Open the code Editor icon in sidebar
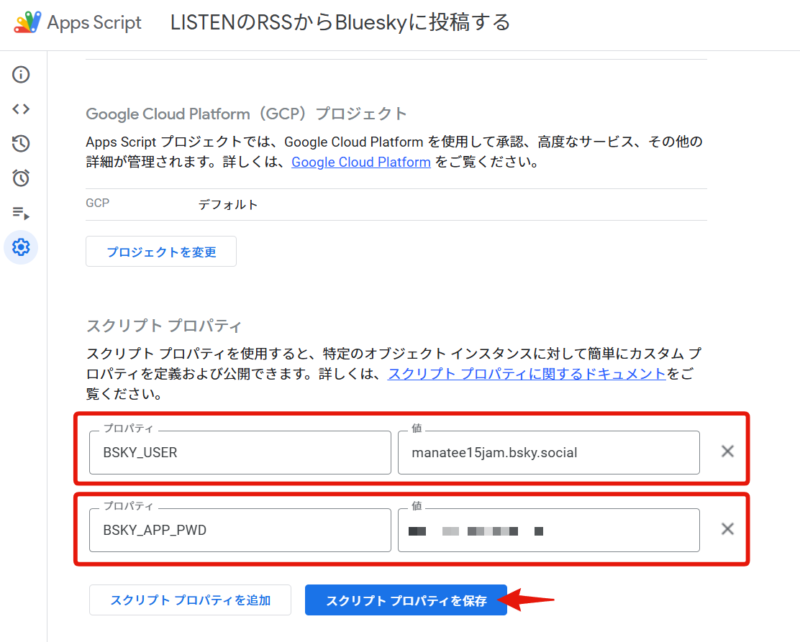Screen dimensions: 800x642 click(x=21, y=109)
